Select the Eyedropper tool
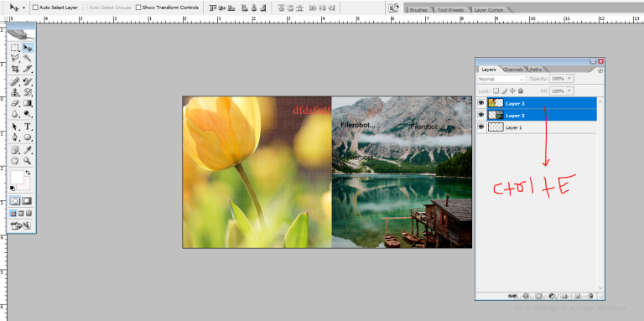Image resolution: width=644 pixels, height=321 pixels. pos(28,150)
